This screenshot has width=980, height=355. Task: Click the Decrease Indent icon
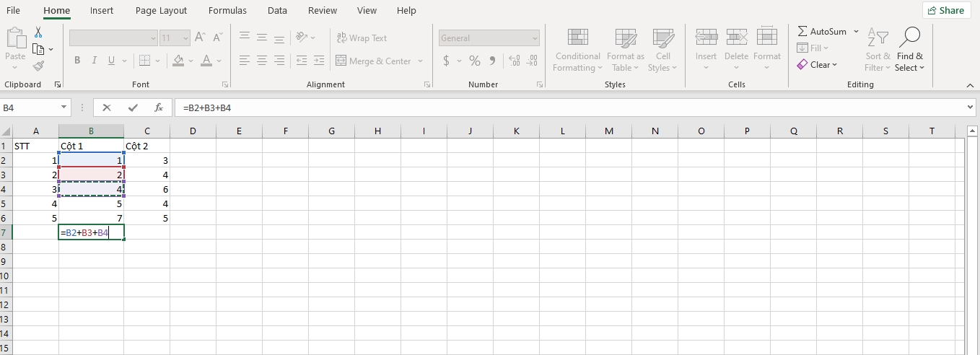coord(302,61)
